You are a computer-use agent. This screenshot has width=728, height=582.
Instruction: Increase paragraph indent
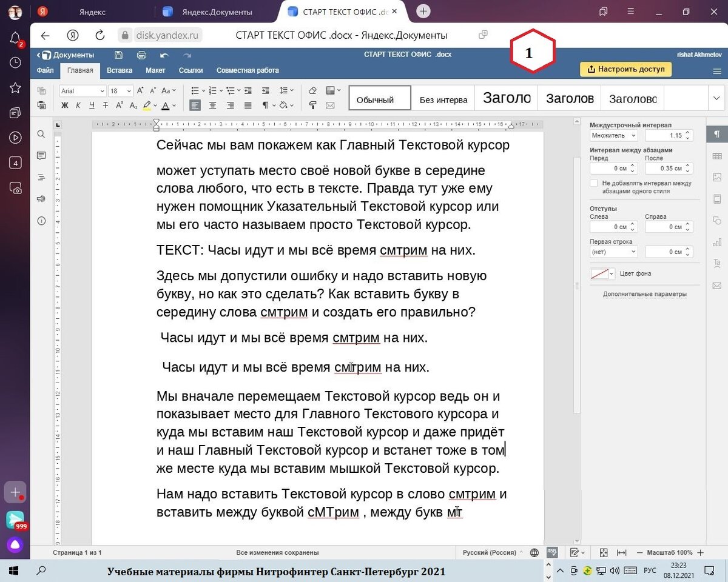pos(265,91)
